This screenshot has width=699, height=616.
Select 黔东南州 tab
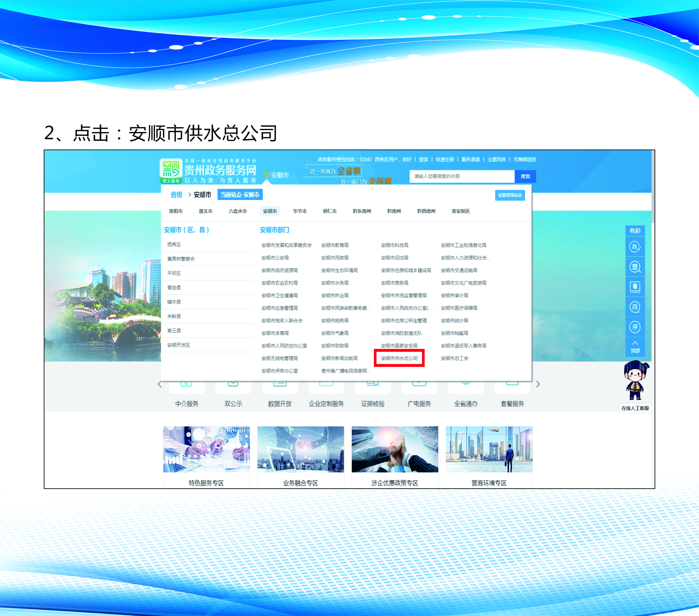[x=361, y=211]
